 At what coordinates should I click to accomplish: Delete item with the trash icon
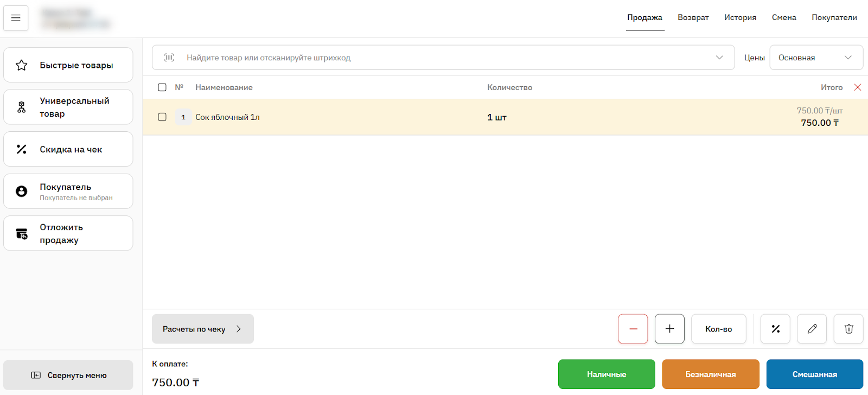(848, 329)
